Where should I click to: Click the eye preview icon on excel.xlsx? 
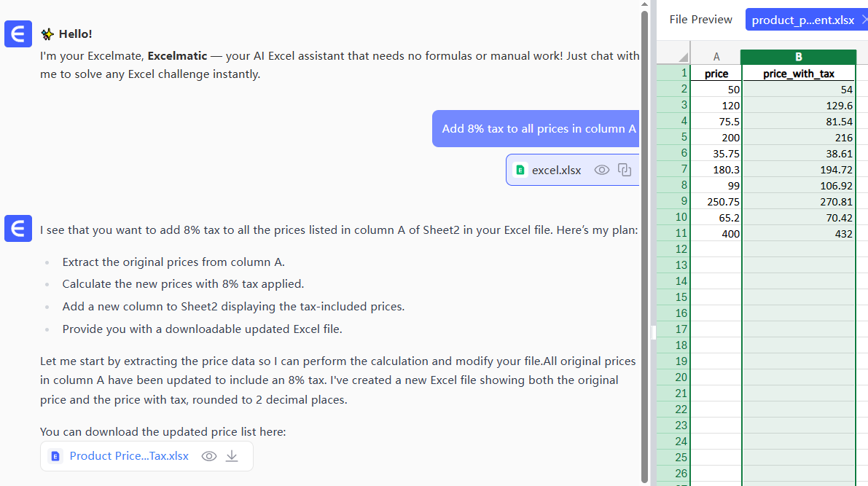602,170
